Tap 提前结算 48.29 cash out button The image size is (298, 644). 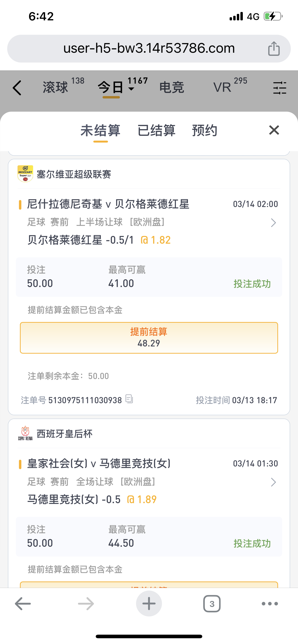[x=149, y=338]
